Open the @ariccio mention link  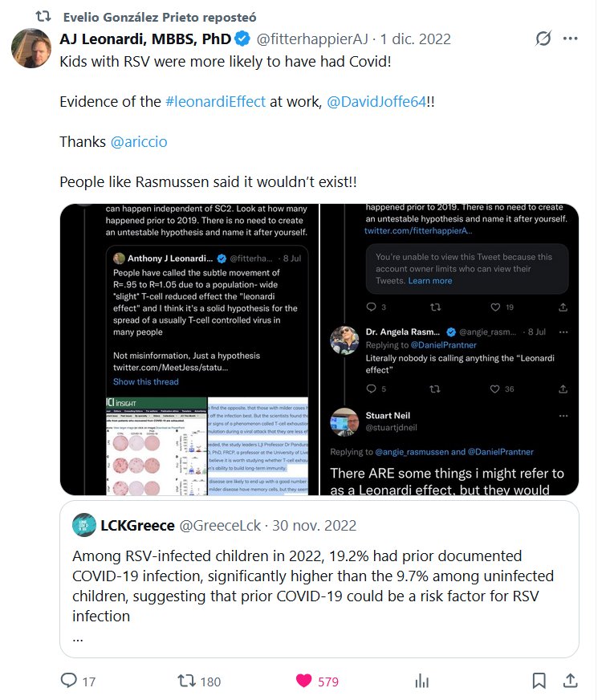tap(139, 141)
